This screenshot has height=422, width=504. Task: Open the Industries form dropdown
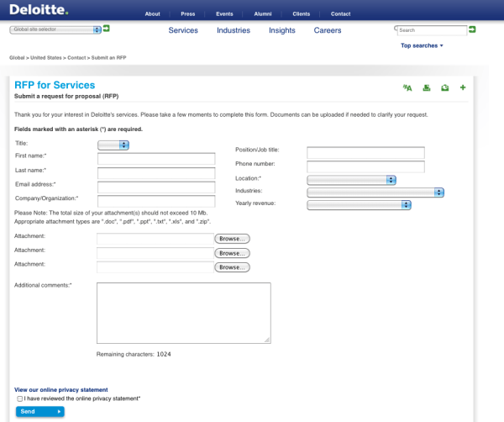[375, 193]
